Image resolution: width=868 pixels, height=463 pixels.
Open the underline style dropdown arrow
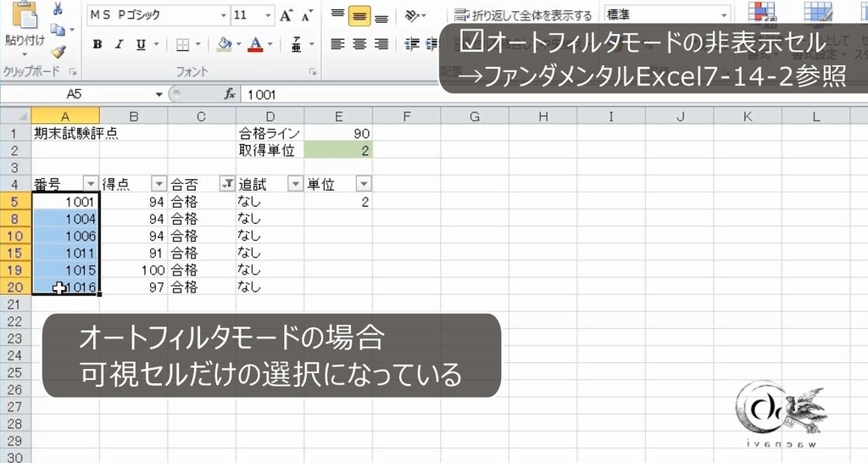click(156, 44)
